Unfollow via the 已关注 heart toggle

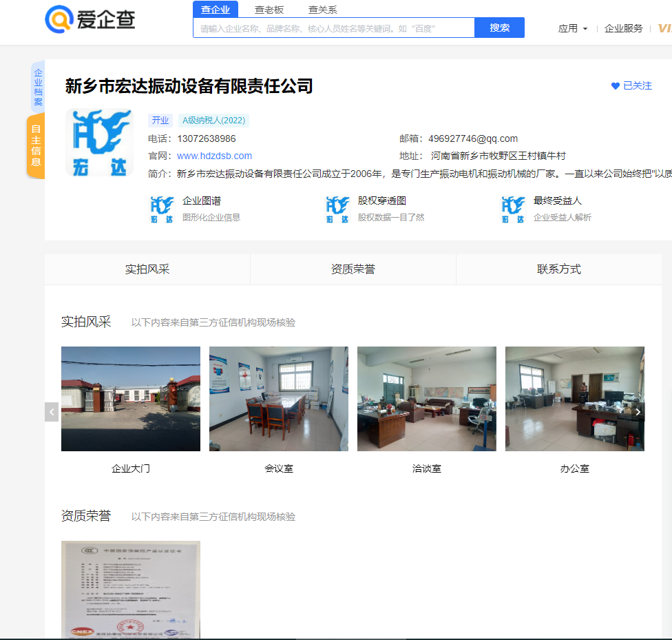click(631, 85)
